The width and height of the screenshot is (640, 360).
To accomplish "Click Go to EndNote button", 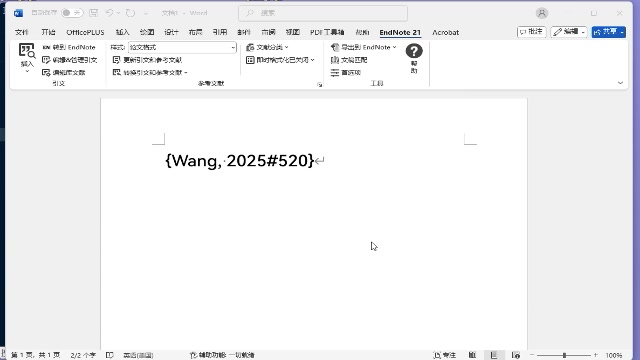I will (x=69, y=47).
